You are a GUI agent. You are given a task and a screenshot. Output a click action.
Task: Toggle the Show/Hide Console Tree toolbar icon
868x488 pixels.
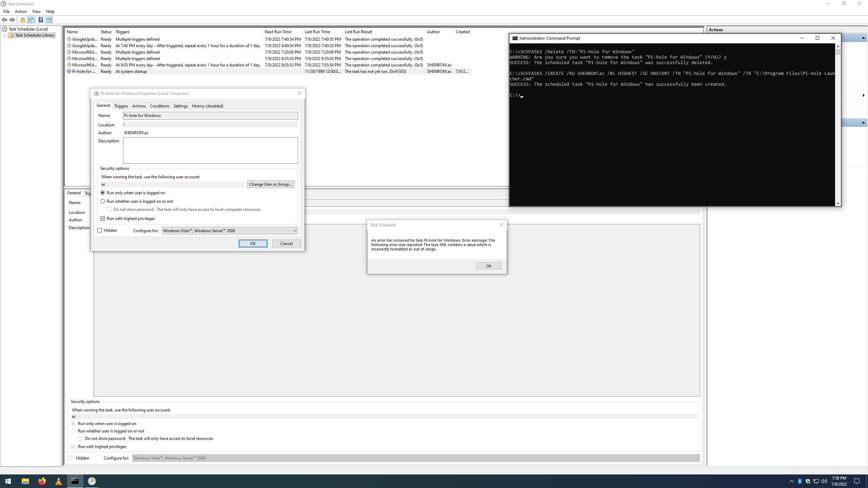[31, 20]
